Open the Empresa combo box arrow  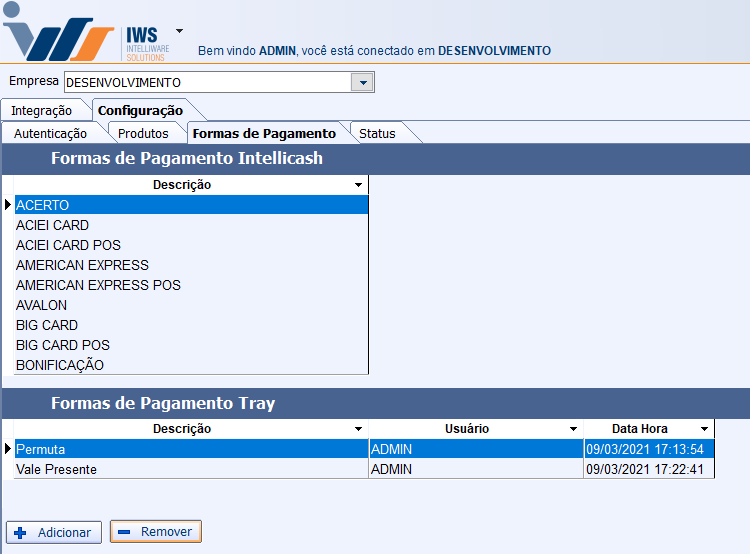click(x=363, y=83)
